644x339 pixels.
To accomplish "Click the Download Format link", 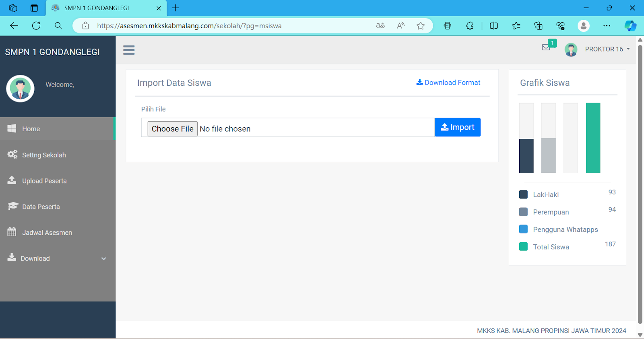I will tap(448, 83).
